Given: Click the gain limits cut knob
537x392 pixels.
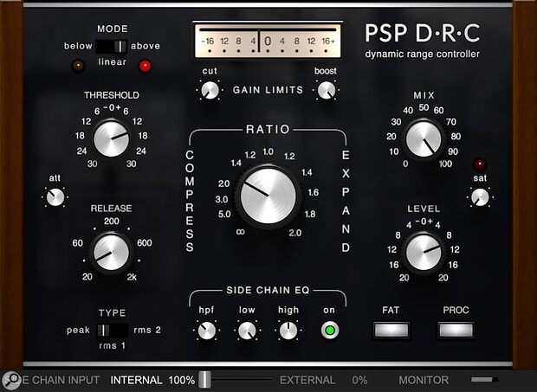Looking at the screenshot, I should [x=210, y=91].
